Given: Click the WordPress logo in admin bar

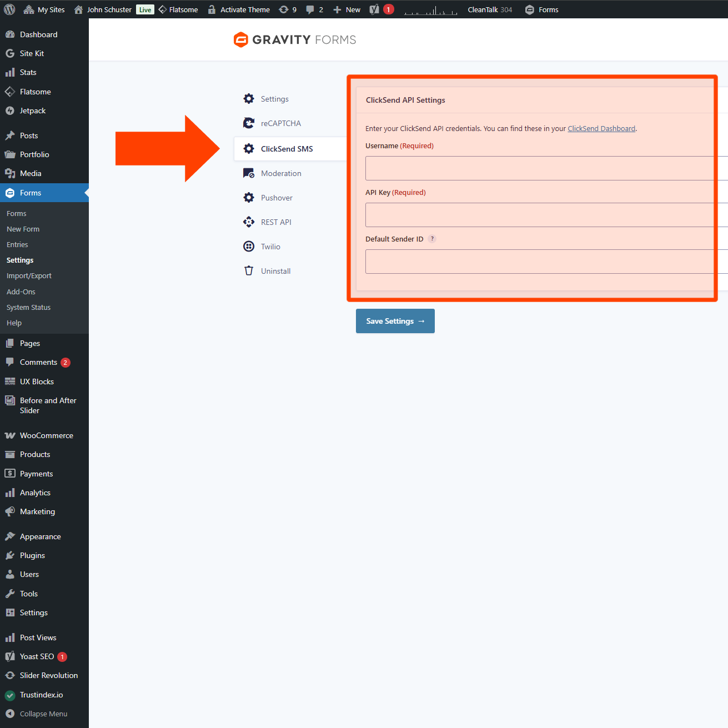Looking at the screenshot, I should [x=9, y=9].
